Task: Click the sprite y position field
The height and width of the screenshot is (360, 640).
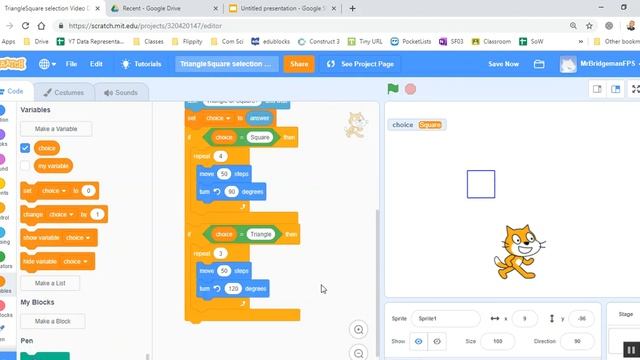Action: (582, 318)
